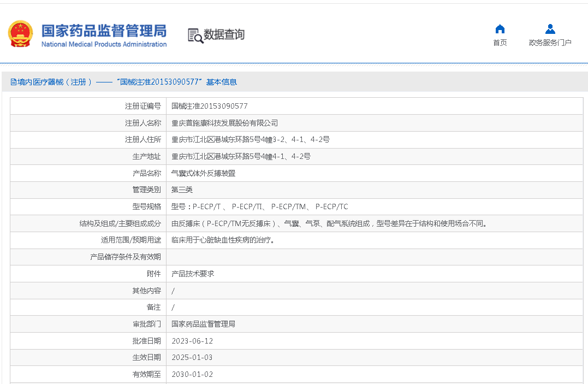The width and height of the screenshot is (588, 384).
Task: Click the effective date 2025-01-03
Action: [x=192, y=357]
